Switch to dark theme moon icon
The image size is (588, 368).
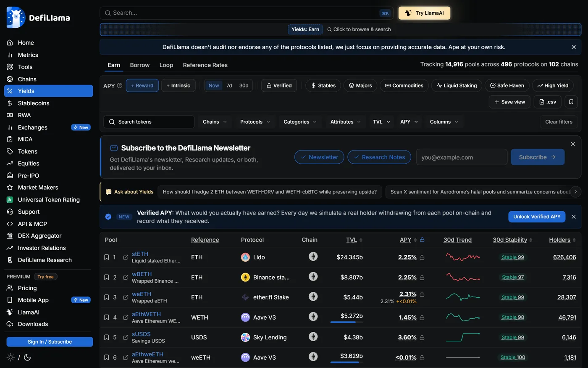coord(27,357)
